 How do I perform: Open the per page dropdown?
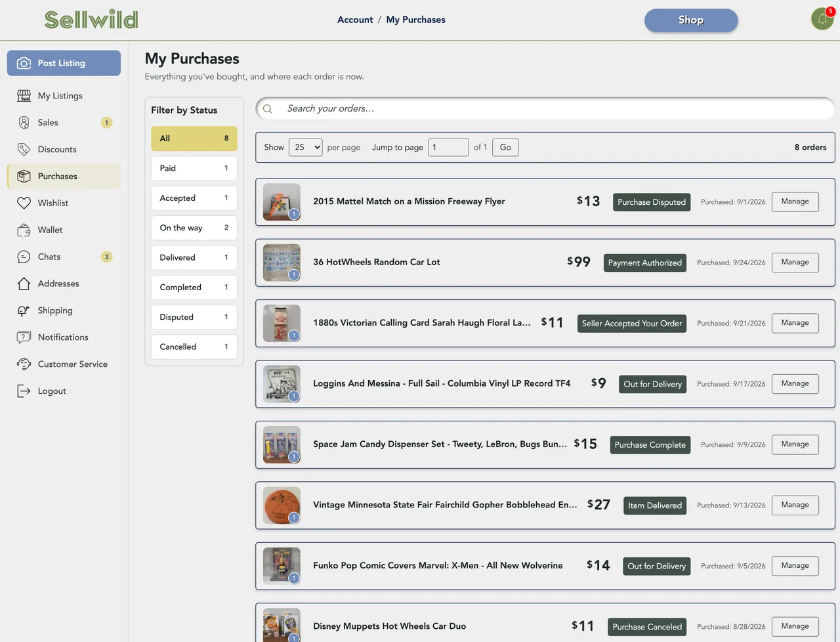(306, 148)
